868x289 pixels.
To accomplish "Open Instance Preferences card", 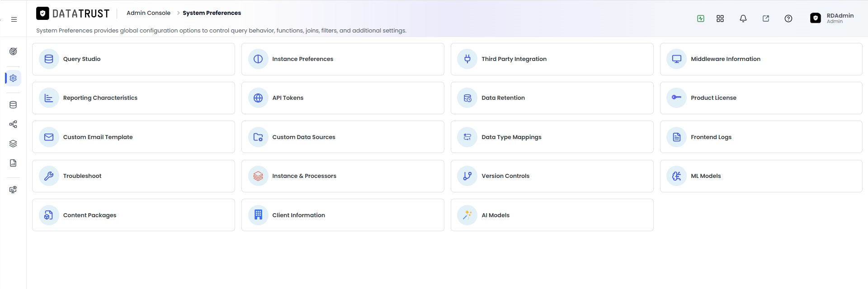I will coord(343,59).
